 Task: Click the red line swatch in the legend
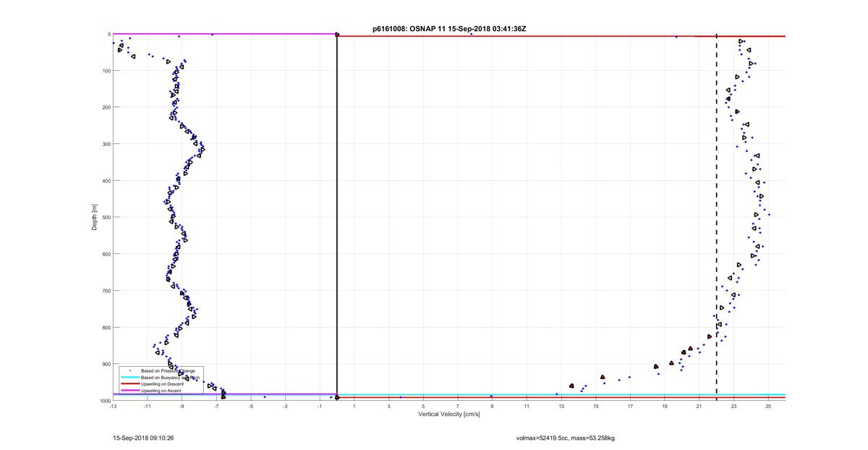coord(130,384)
